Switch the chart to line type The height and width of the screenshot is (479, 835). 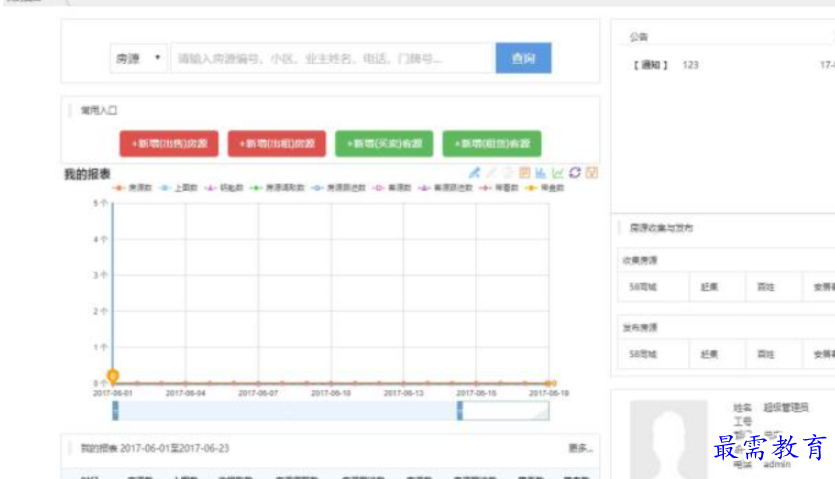tap(558, 173)
